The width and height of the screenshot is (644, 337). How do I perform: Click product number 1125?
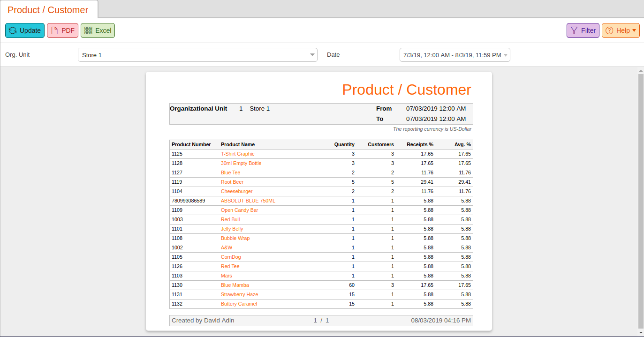[177, 154]
